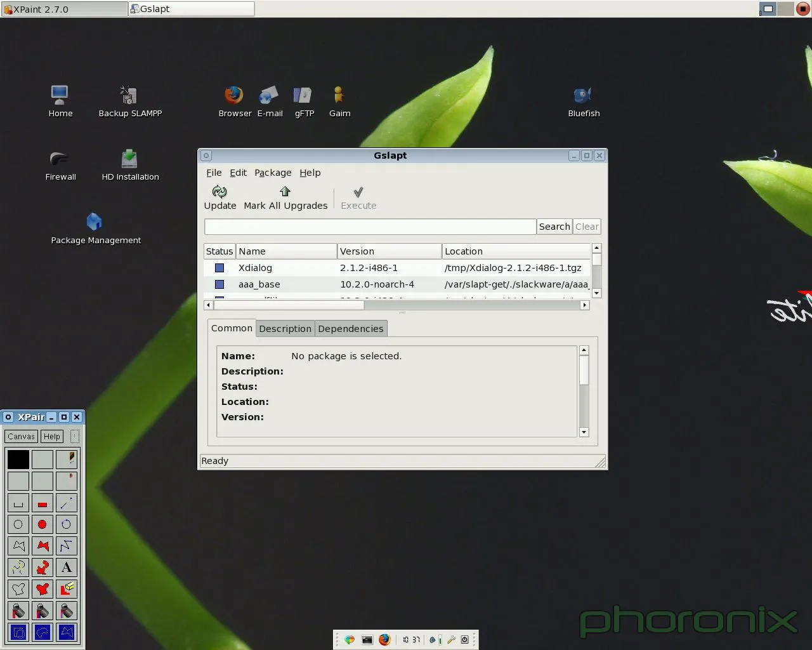Viewport: 812px width, 650px height.
Task: Select the XPaint filled red rectangle tool
Action: click(43, 503)
